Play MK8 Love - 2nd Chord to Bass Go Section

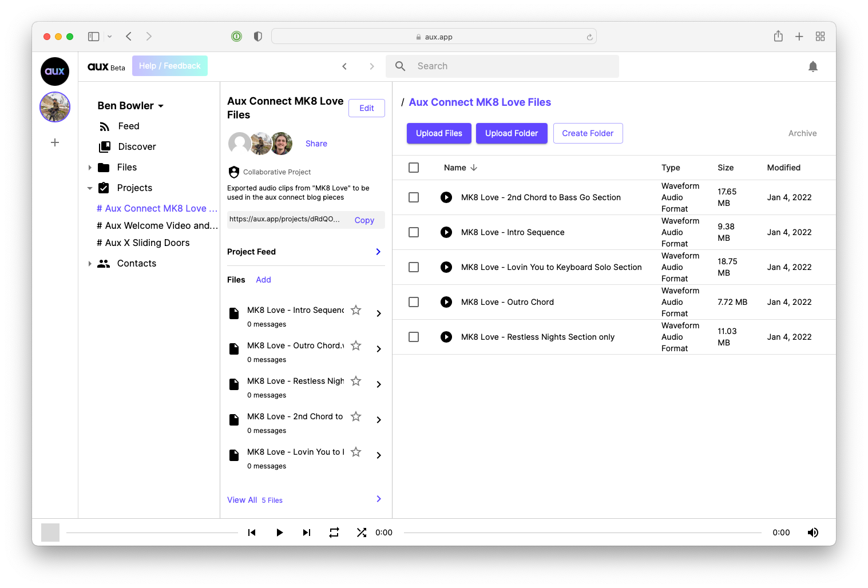tap(446, 197)
